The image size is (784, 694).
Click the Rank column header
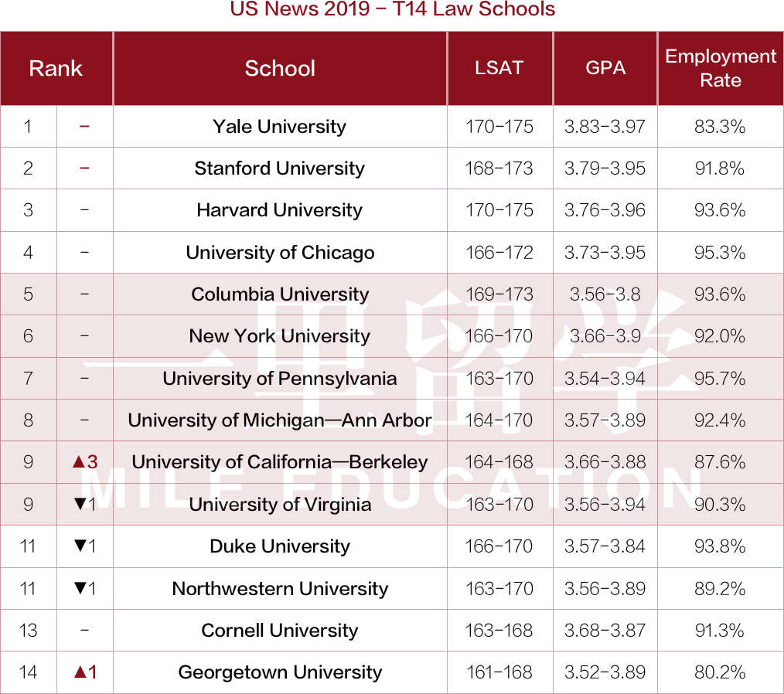click(x=56, y=68)
